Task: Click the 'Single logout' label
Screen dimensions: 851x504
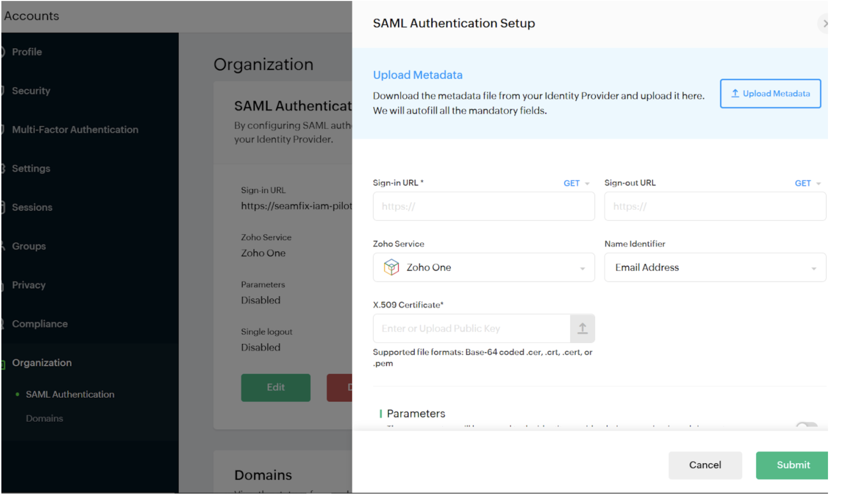Action: [267, 332]
